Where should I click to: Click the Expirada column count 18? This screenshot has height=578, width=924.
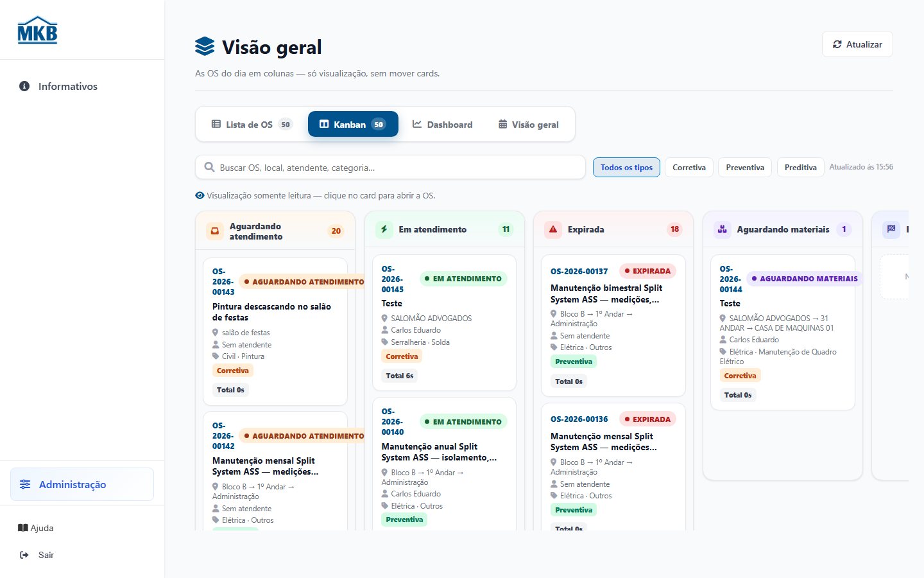(674, 229)
